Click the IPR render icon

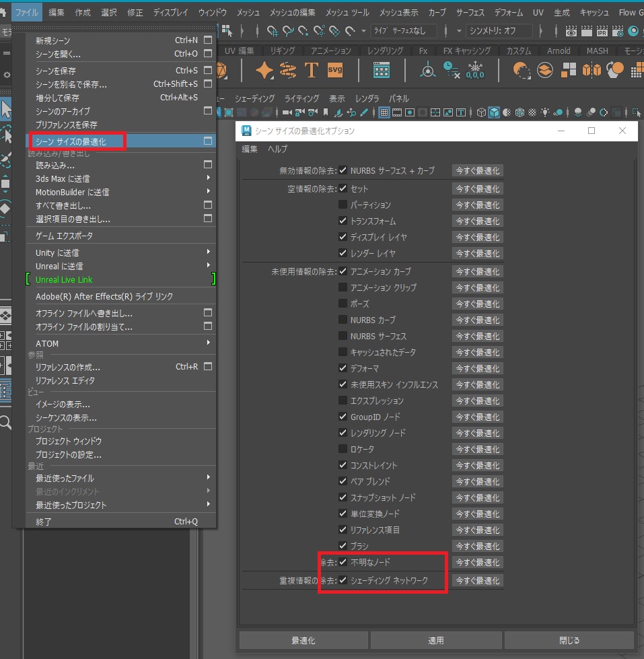click(602, 31)
